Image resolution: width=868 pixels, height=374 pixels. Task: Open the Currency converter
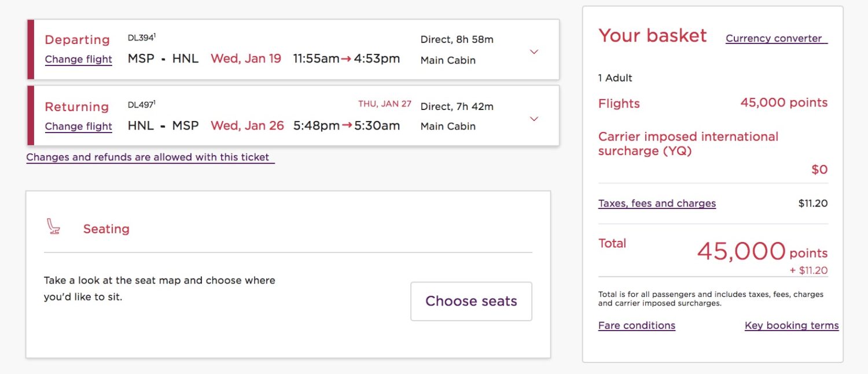(x=775, y=38)
